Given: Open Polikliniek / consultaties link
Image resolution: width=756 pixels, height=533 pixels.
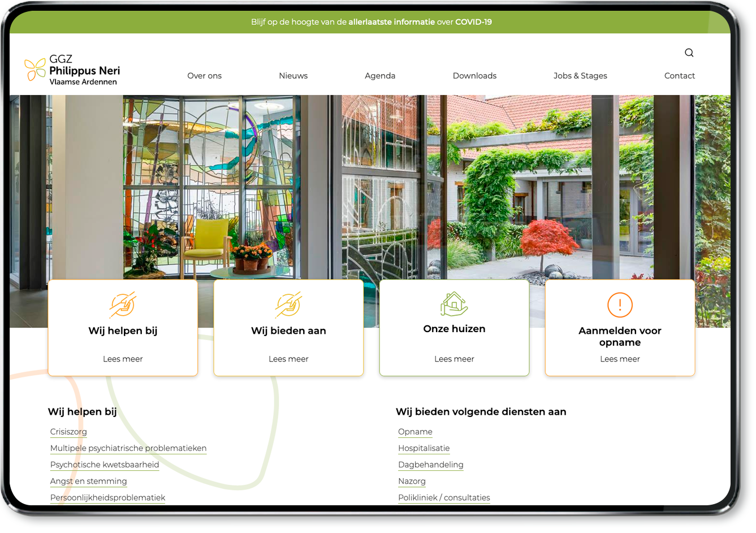Looking at the screenshot, I should (x=444, y=497).
